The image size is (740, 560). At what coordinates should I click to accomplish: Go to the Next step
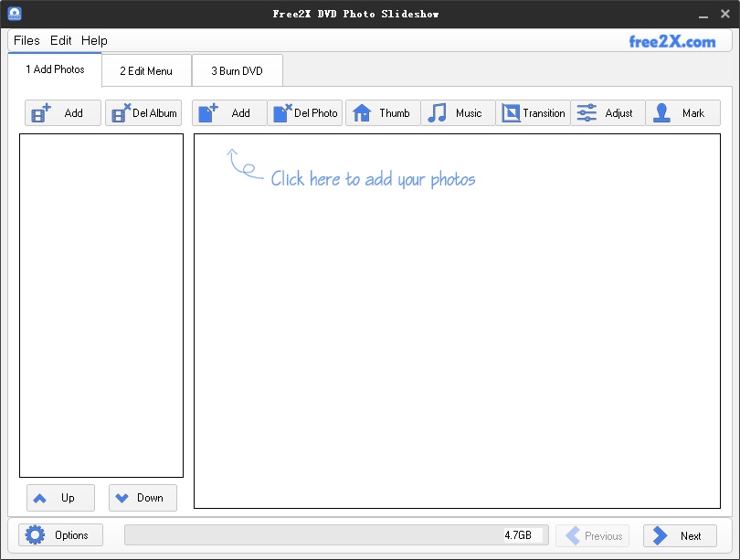pos(680,536)
